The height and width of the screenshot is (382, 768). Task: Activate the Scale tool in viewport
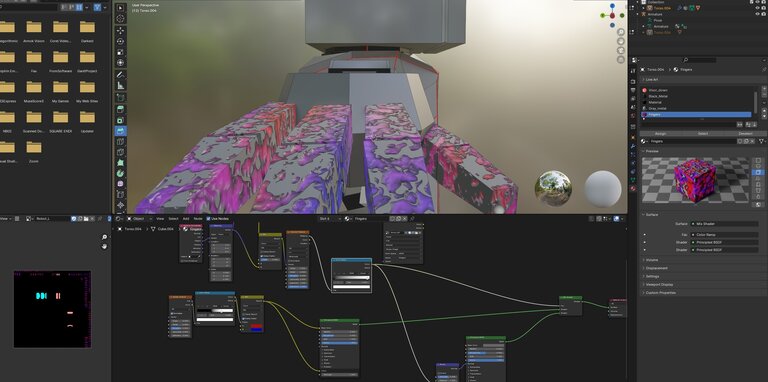point(120,52)
